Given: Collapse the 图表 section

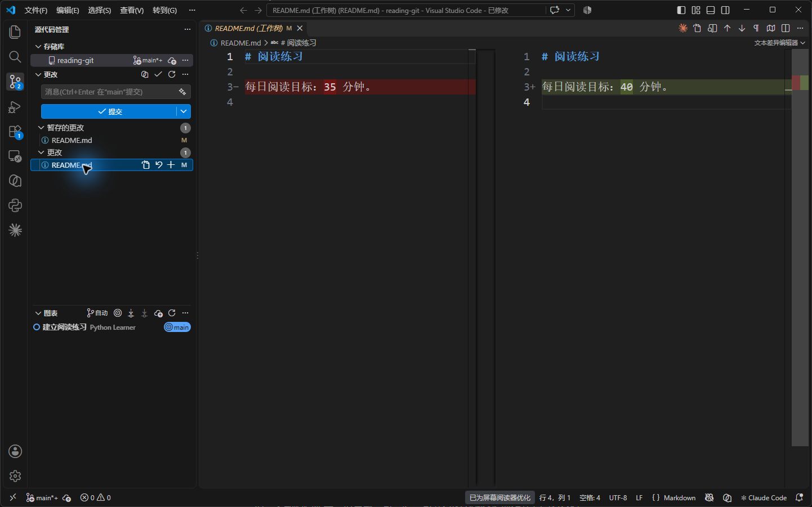Looking at the screenshot, I should pos(38,313).
